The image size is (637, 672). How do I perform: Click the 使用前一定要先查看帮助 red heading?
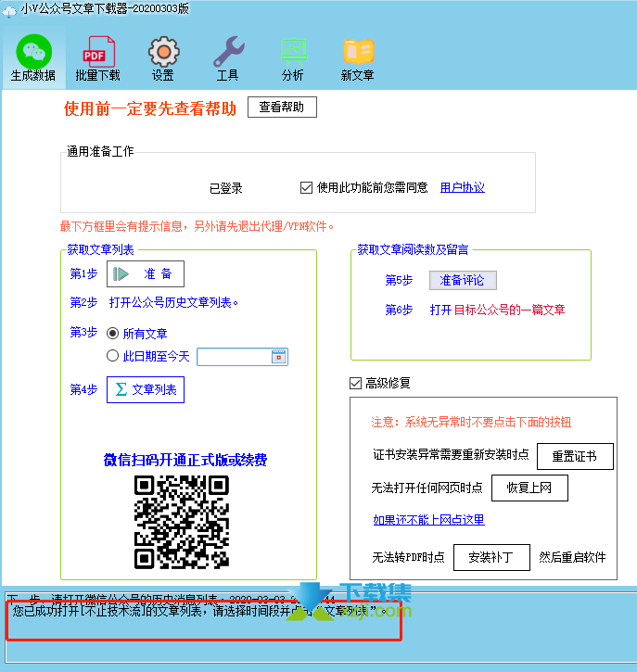(150, 108)
